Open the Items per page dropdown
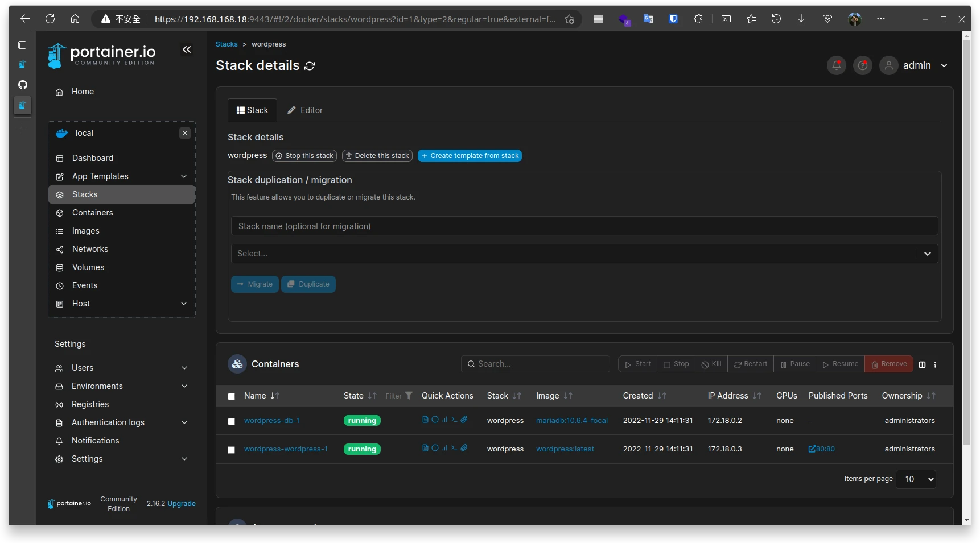Screen dimensions: 980x543 [916, 479]
